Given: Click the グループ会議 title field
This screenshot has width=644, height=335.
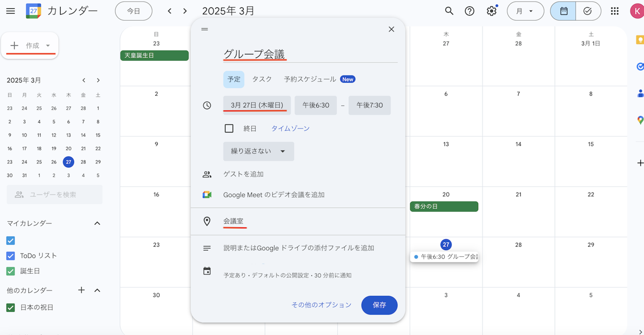Looking at the screenshot, I should click(x=310, y=54).
